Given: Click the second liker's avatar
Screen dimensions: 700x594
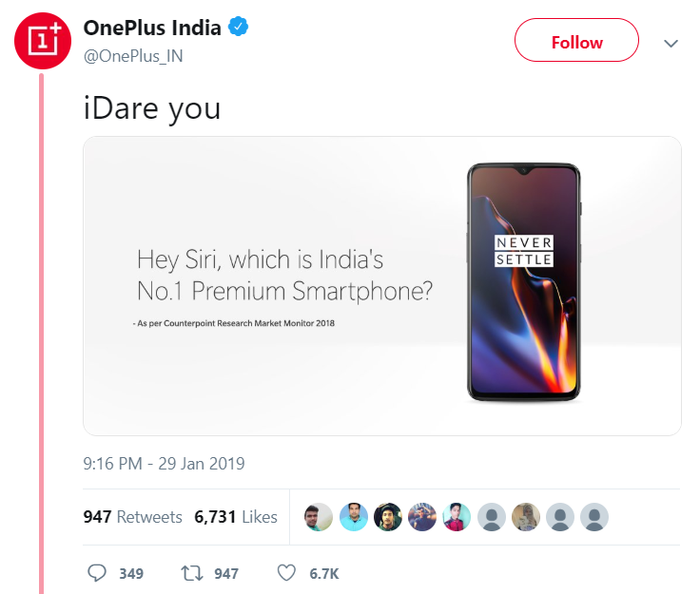Looking at the screenshot, I should click(353, 517).
